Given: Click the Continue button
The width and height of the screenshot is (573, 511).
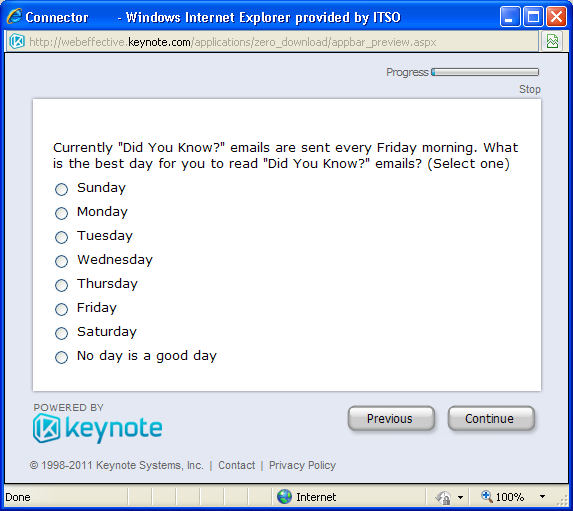Looking at the screenshot, I should point(491,418).
